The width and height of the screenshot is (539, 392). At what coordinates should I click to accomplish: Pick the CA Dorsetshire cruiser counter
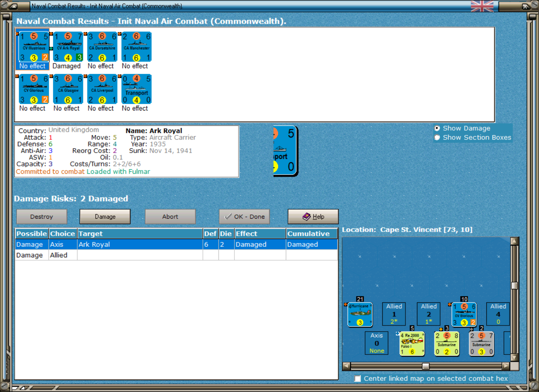click(x=102, y=47)
